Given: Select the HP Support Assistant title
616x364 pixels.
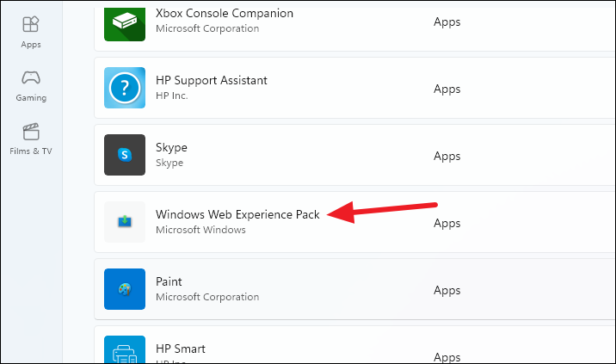Looking at the screenshot, I should pos(212,80).
